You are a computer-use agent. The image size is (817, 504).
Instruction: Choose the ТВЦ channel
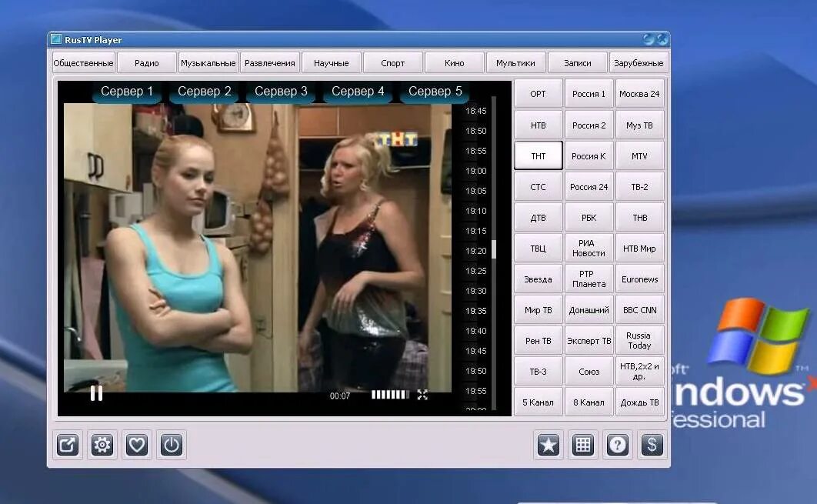point(539,248)
